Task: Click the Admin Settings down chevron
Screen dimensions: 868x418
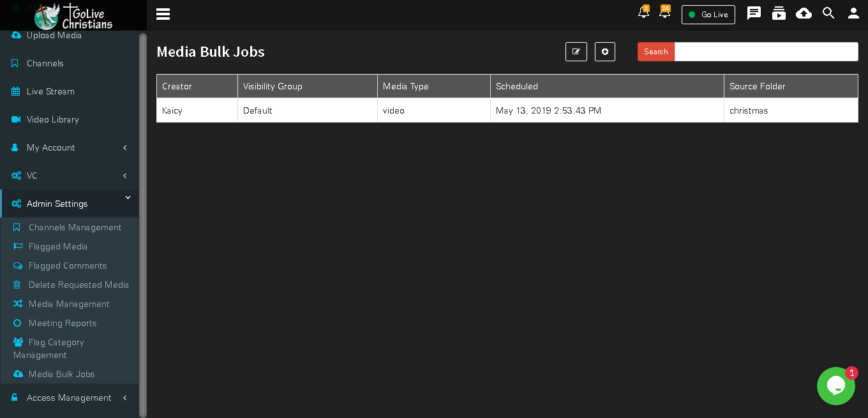Action: pyautogui.click(x=128, y=198)
